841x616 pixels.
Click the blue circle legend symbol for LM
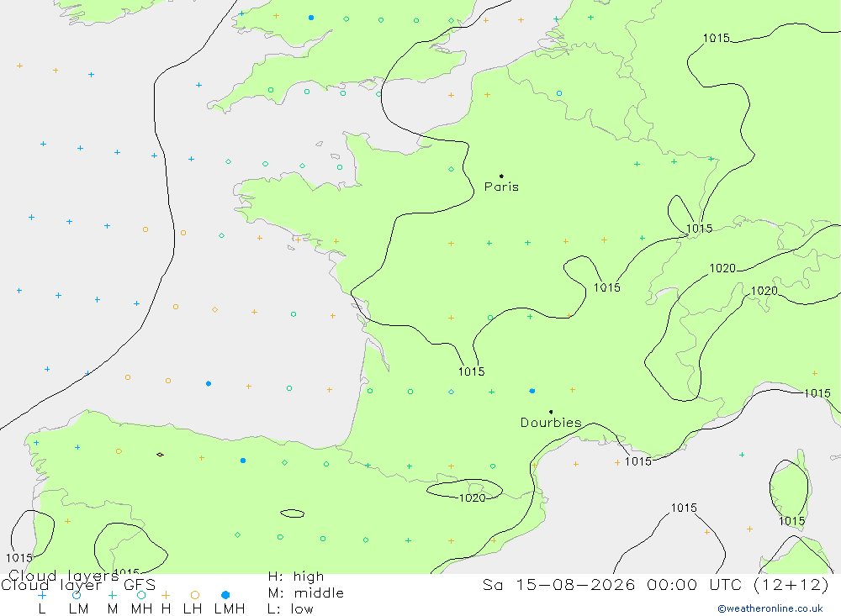coord(77,595)
